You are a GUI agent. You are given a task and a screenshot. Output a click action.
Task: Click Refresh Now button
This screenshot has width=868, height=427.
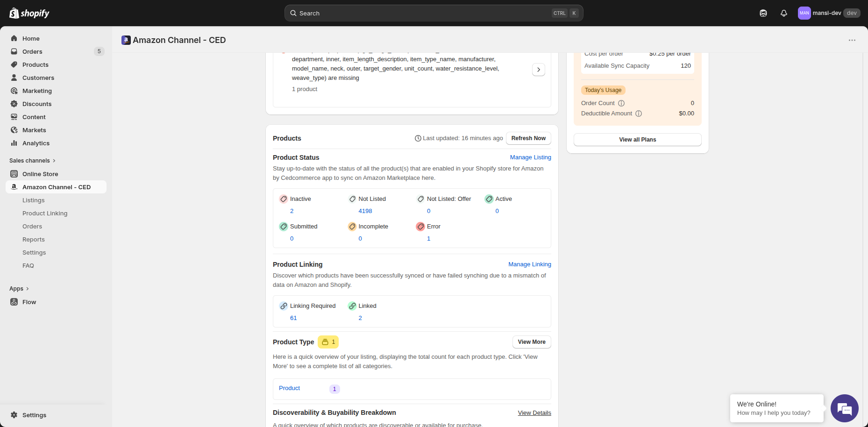pyautogui.click(x=528, y=138)
